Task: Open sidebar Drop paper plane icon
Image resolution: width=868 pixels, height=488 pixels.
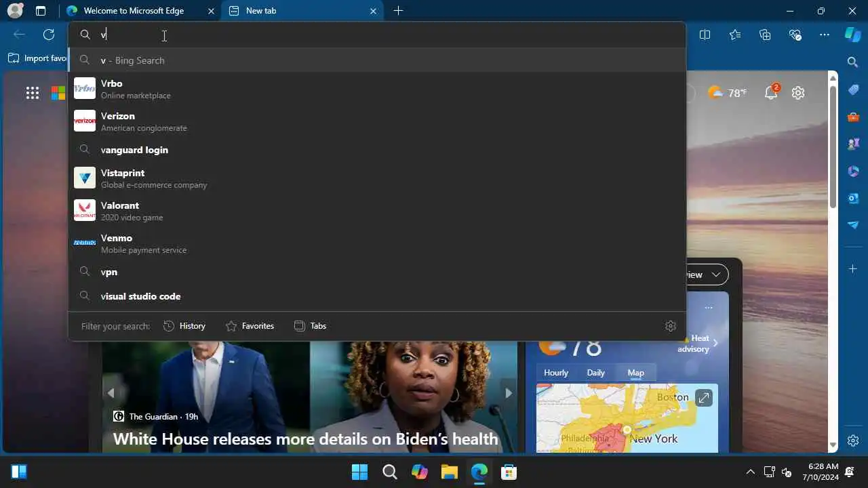Action: pyautogui.click(x=853, y=225)
